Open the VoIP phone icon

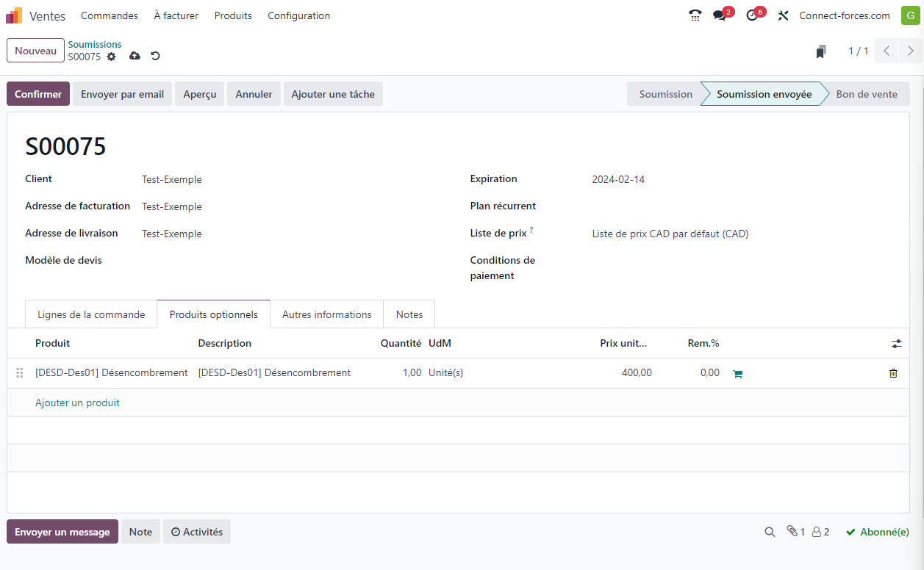(x=695, y=15)
